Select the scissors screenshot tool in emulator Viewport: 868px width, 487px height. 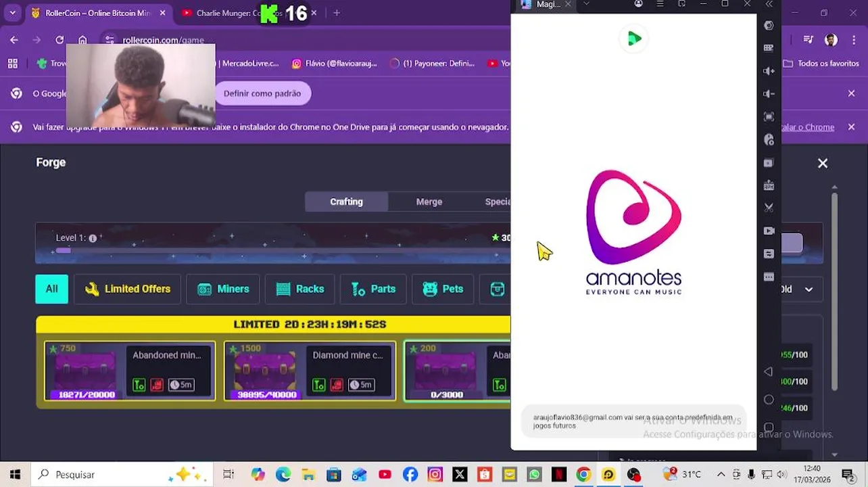(769, 208)
